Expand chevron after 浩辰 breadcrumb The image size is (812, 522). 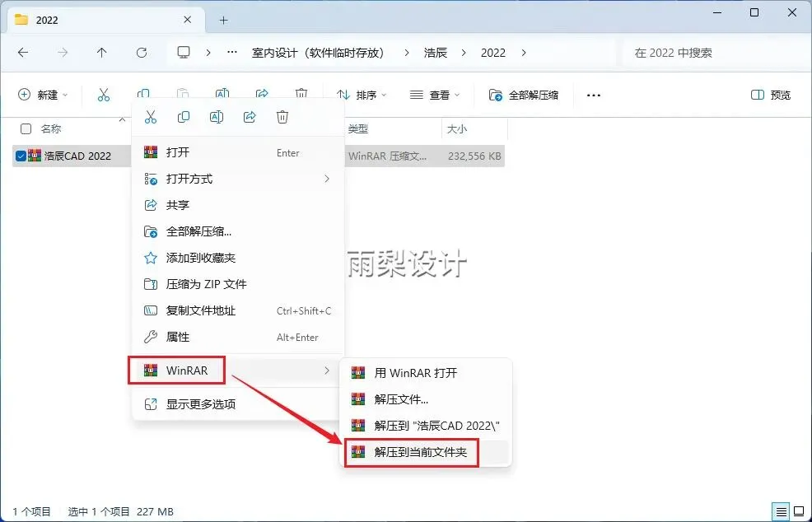tap(464, 53)
